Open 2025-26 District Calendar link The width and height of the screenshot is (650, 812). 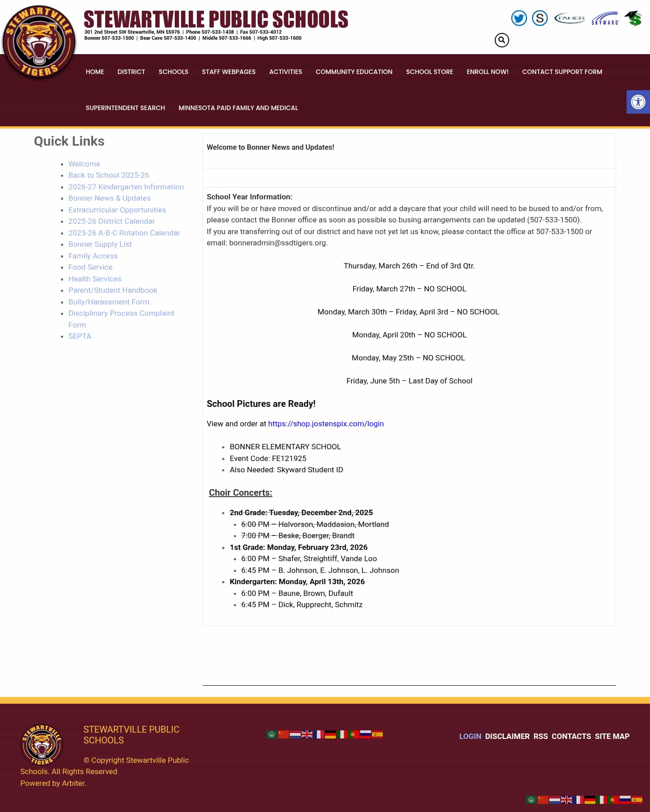pyautogui.click(x=111, y=221)
